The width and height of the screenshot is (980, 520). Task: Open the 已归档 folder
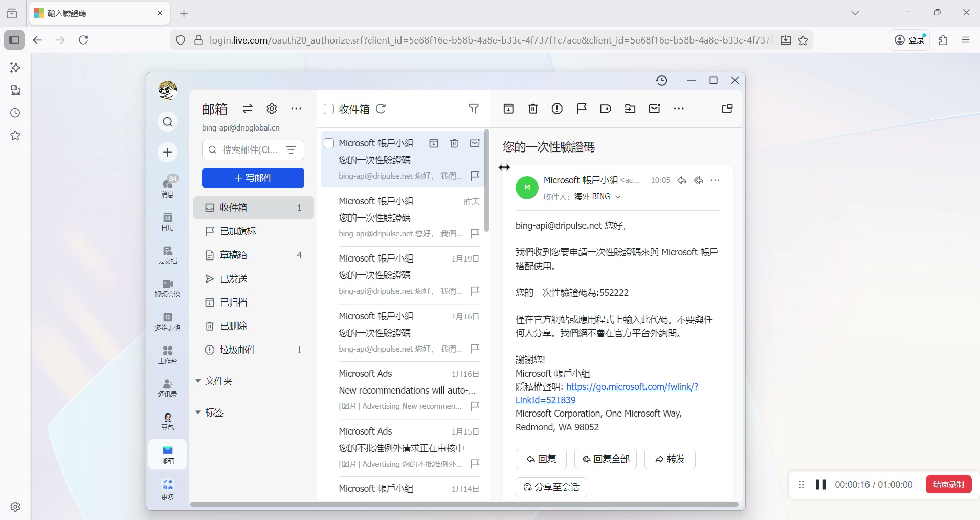(253, 302)
